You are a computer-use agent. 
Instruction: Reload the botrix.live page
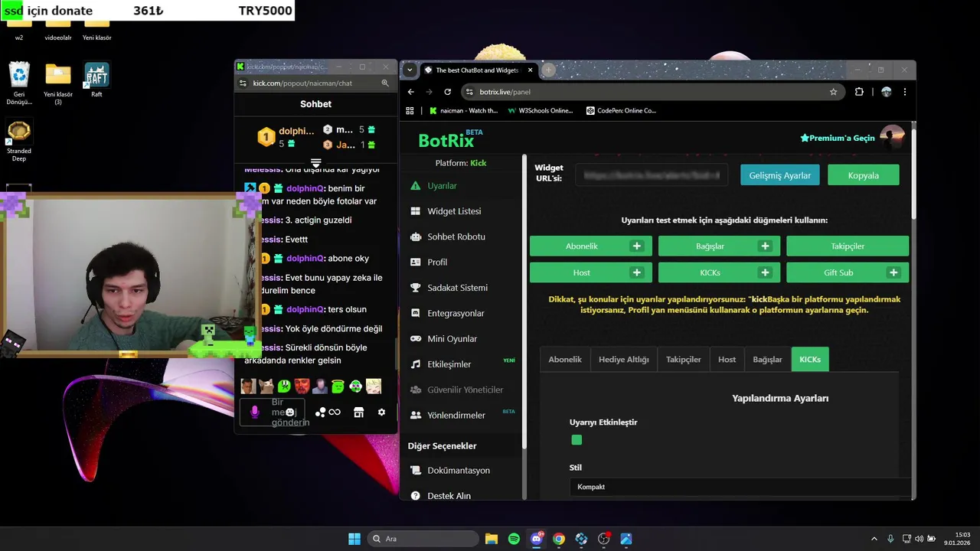click(x=447, y=92)
